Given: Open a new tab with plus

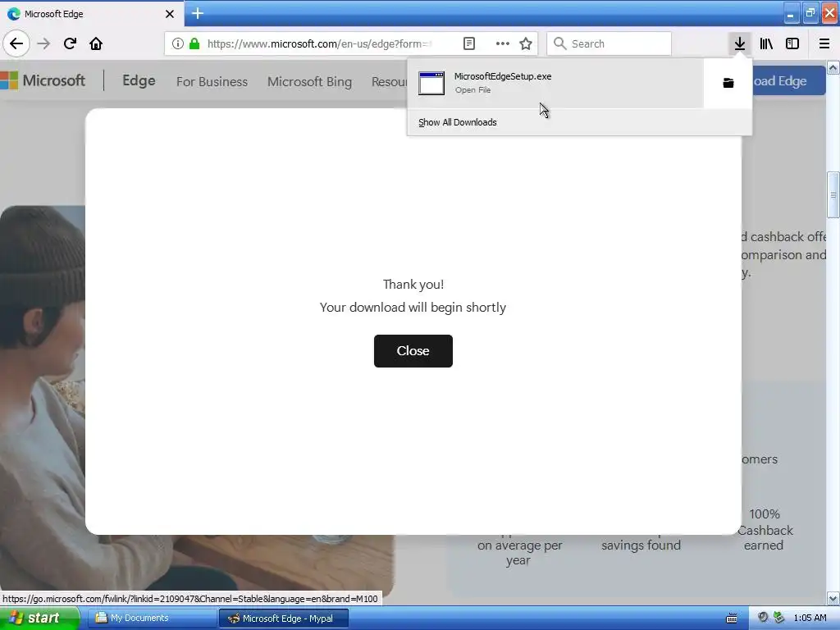Looking at the screenshot, I should (197, 13).
